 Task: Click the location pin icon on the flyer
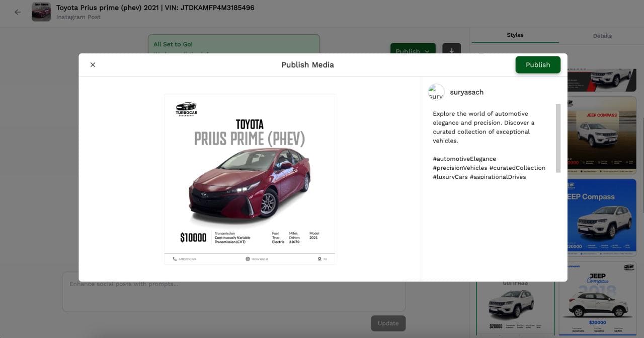click(x=319, y=258)
